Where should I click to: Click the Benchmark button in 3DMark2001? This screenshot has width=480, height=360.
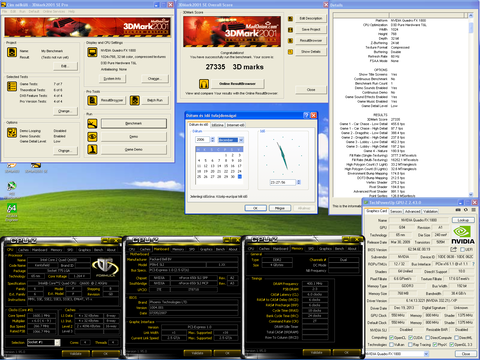(134, 123)
